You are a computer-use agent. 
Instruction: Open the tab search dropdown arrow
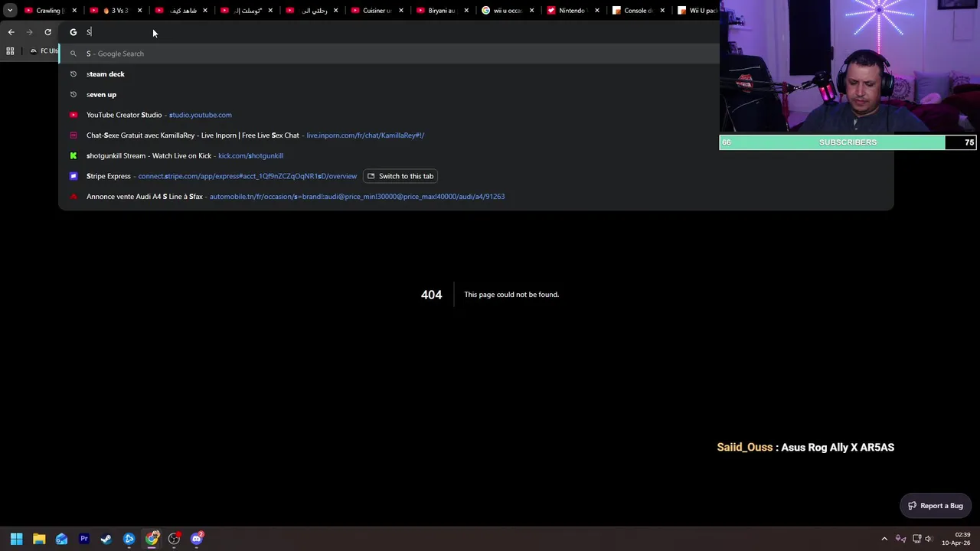[10, 11]
